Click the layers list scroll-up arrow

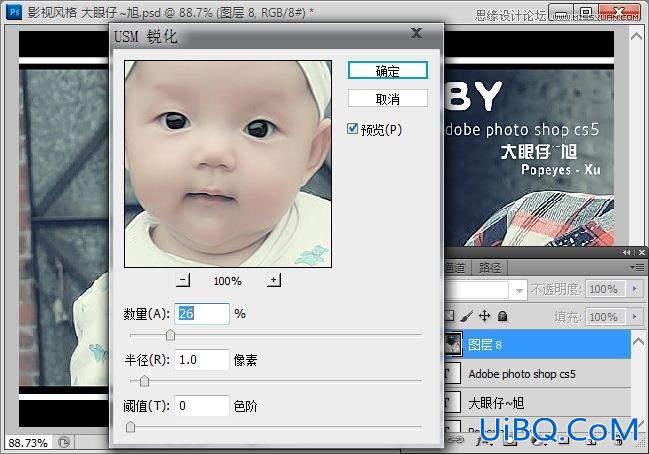click(x=638, y=341)
